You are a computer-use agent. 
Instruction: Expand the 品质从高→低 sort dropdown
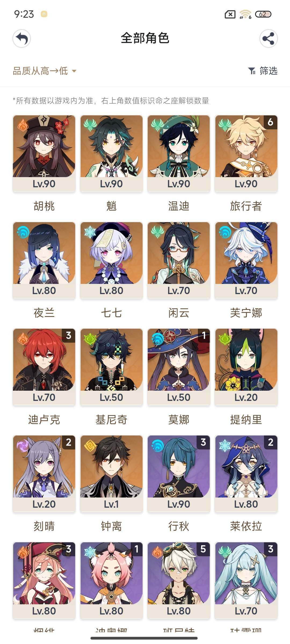(x=45, y=71)
